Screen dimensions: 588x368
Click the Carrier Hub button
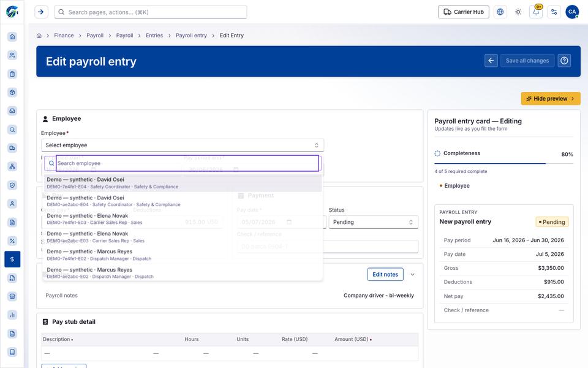coord(464,12)
